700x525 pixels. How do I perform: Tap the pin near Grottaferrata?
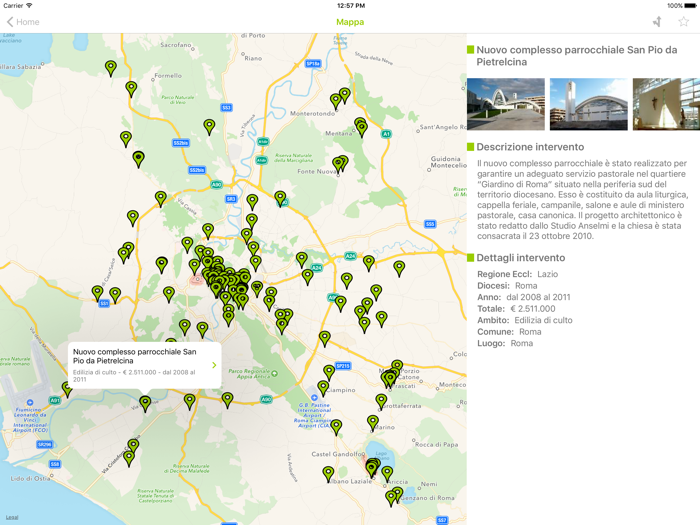click(x=381, y=400)
